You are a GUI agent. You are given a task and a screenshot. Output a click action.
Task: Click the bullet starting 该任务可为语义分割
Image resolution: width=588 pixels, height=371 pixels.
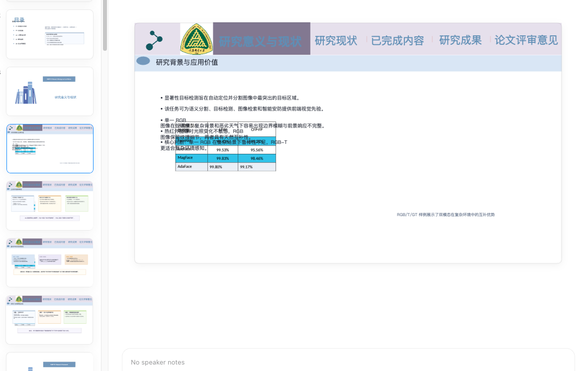point(243,109)
